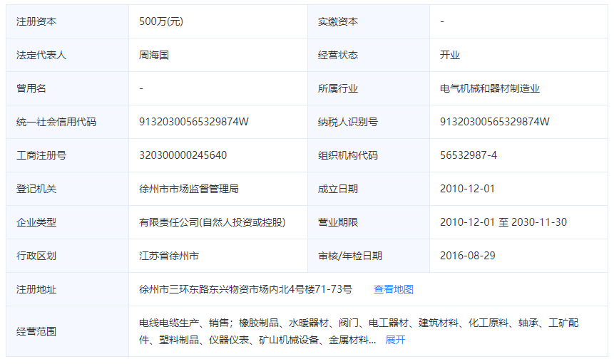The height and width of the screenshot is (364, 614).
Task: Click the 成立日期 date value
Action: coord(467,189)
